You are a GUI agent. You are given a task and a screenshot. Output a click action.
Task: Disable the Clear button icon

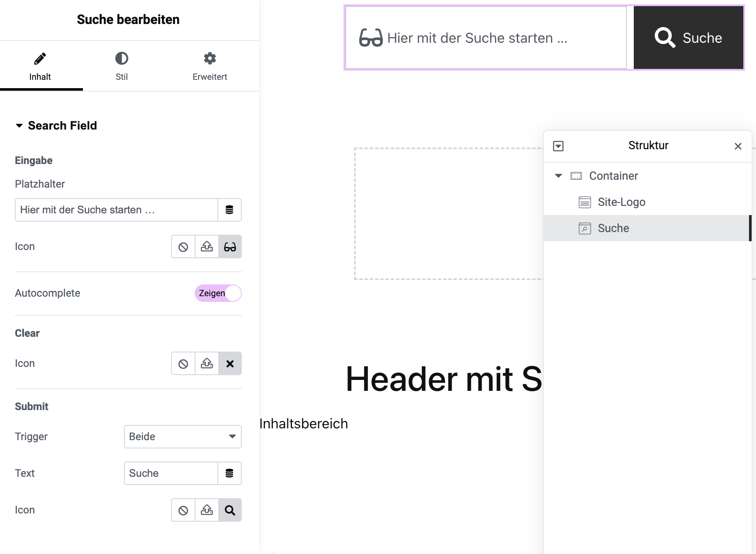[x=183, y=364]
